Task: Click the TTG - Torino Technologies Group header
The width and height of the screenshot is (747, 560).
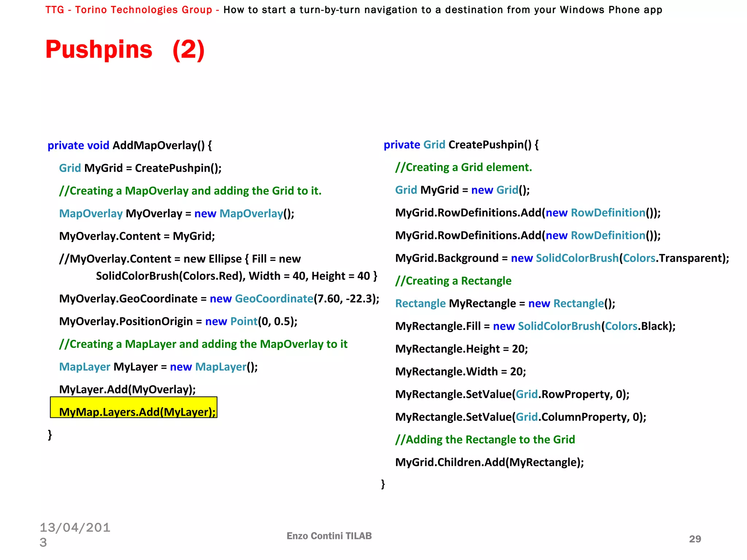Action: 128,10
